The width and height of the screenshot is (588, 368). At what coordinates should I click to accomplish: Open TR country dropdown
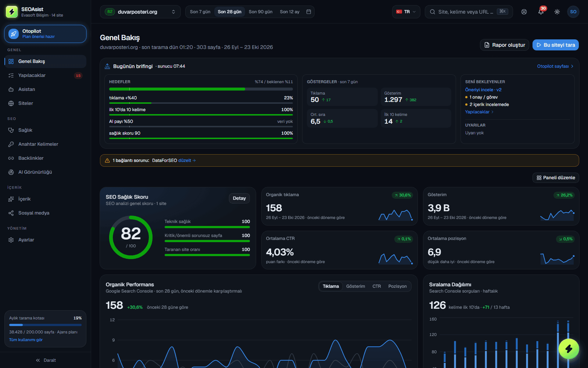[x=406, y=12]
